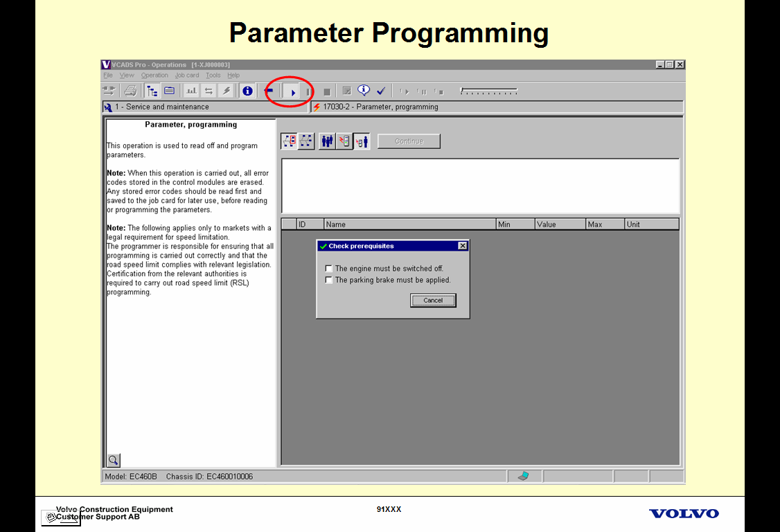
Task: Open the job card toolbar icon
Action: pos(170,91)
